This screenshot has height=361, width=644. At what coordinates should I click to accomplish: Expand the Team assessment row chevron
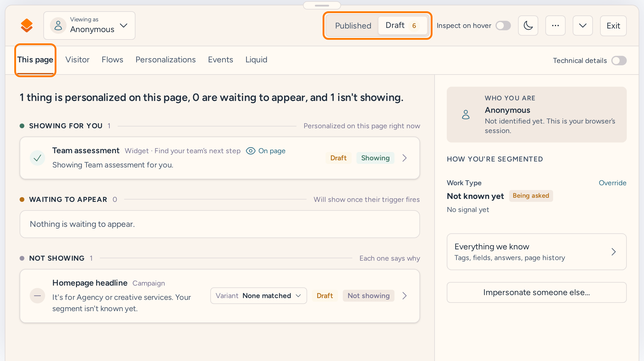(404, 158)
